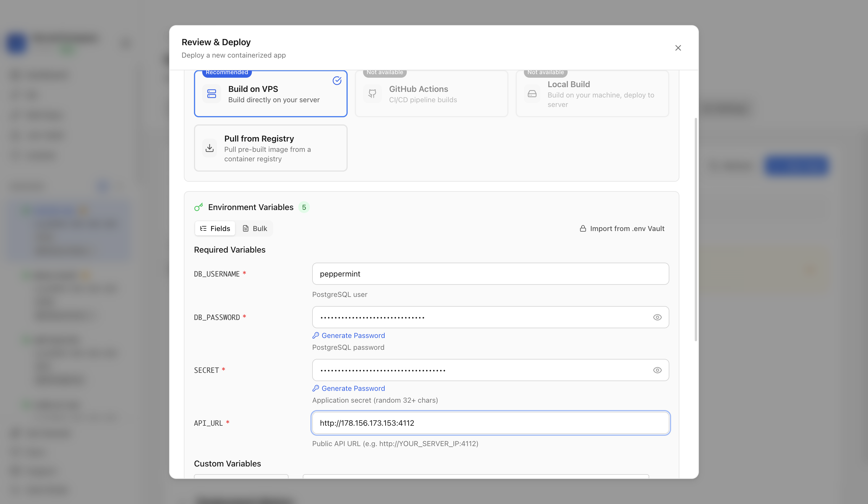Click Deploy a new containerized app subtitle
This screenshot has height=504, width=868.
coord(234,56)
